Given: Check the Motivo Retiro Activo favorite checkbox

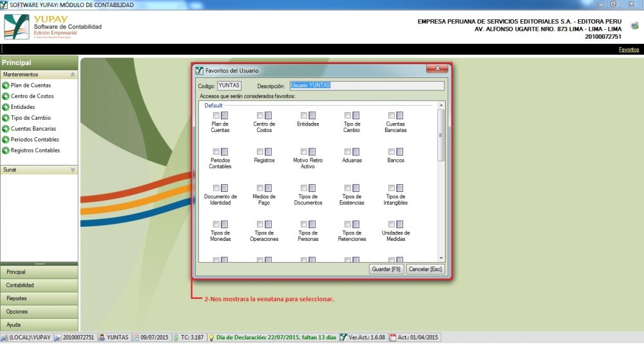Looking at the screenshot, I should [x=304, y=151].
